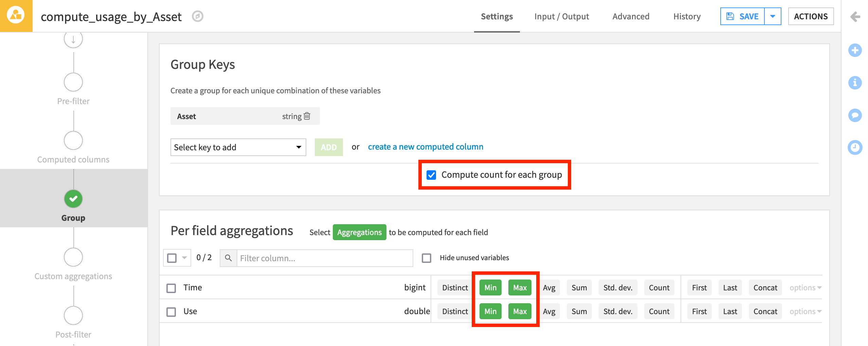This screenshot has height=346, width=868.
Task: Uncheck Compute count for each group
Action: (431, 175)
